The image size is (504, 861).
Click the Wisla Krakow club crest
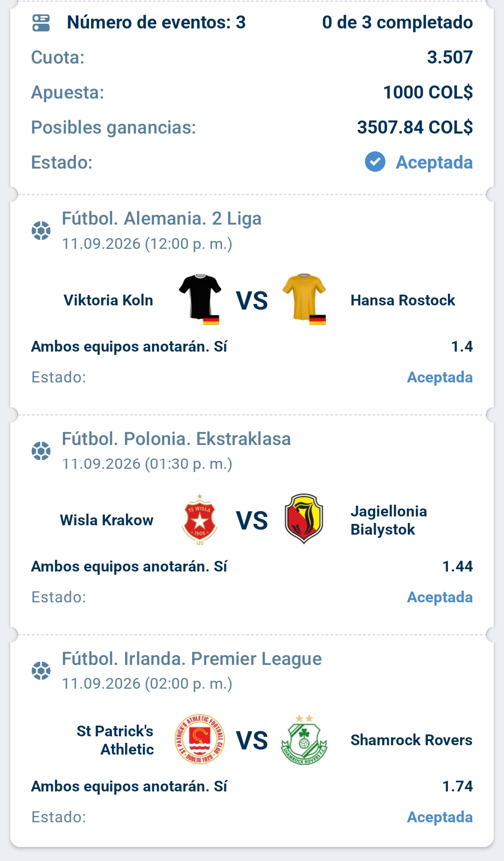click(200, 520)
